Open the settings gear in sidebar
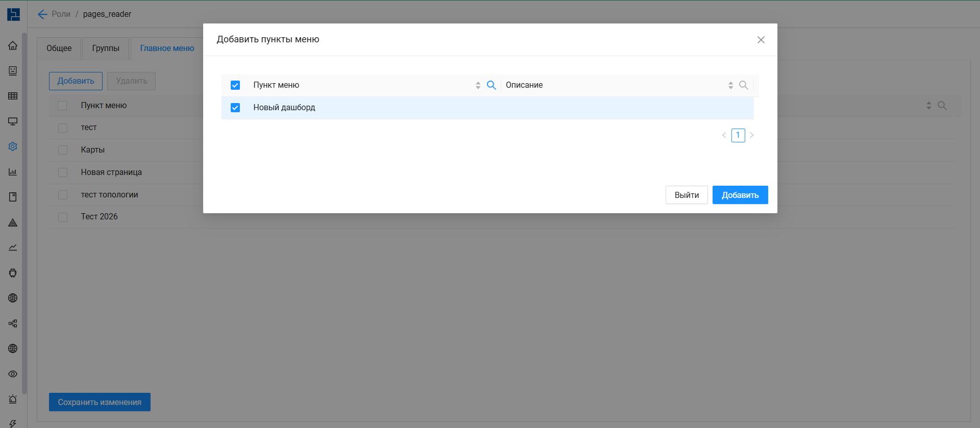Image resolution: width=980 pixels, height=428 pixels. pos(13,146)
